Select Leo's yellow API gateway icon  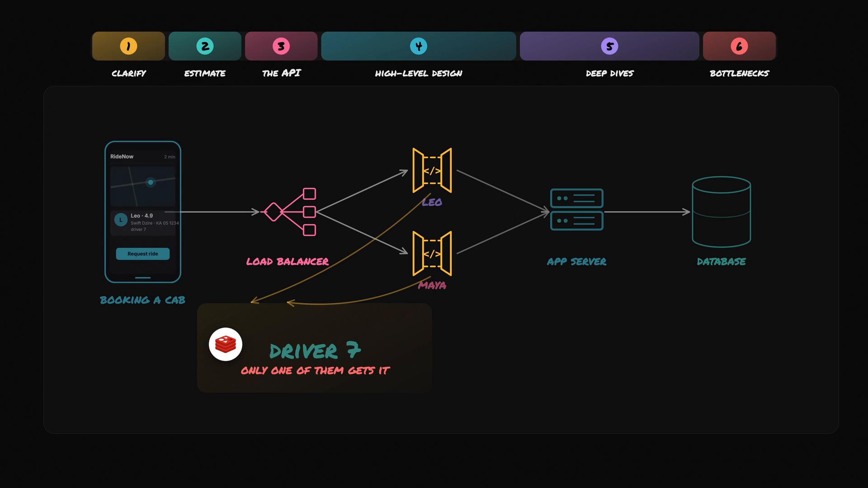tap(432, 170)
